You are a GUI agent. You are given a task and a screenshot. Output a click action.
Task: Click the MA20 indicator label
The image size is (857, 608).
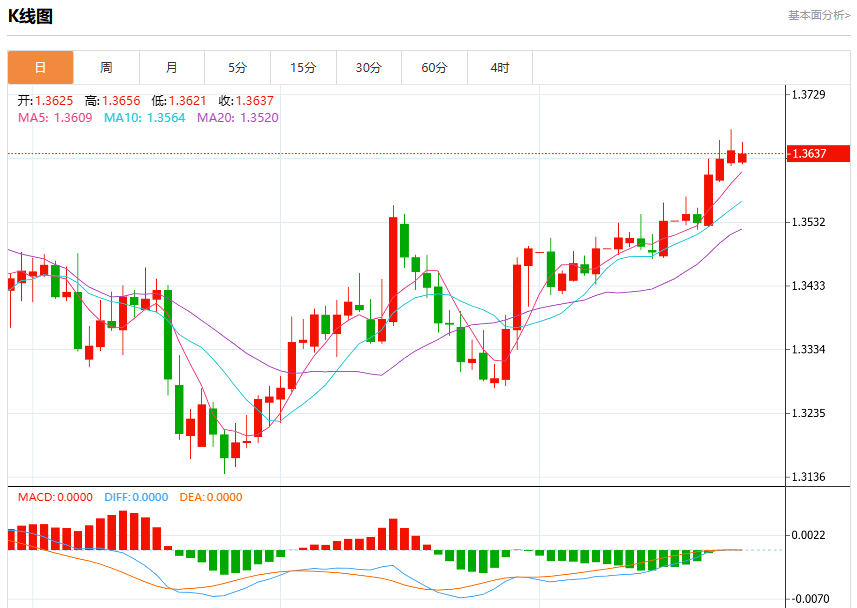click(x=238, y=118)
